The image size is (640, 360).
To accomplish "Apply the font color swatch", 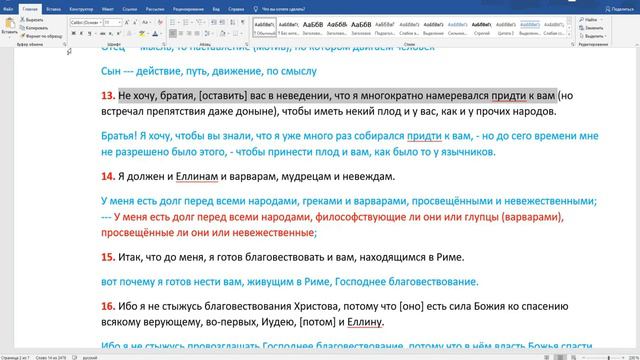I will point(155,33).
